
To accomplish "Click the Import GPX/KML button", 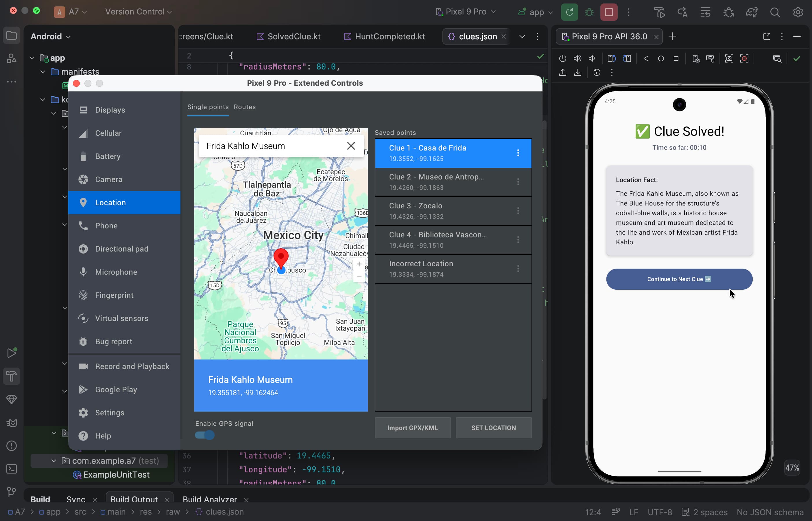I will pyautogui.click(x=413, y=428).
